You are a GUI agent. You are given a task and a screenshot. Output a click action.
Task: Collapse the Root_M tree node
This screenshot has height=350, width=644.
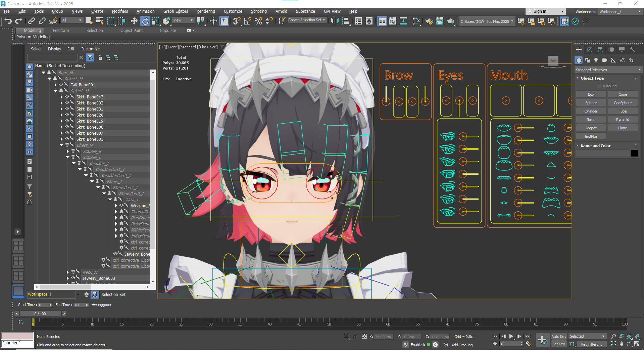(x=44, y=73)
